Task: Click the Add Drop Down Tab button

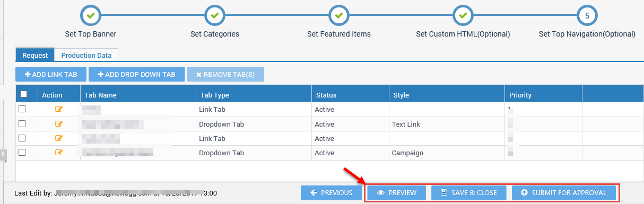Action: [x=136, y=74]
